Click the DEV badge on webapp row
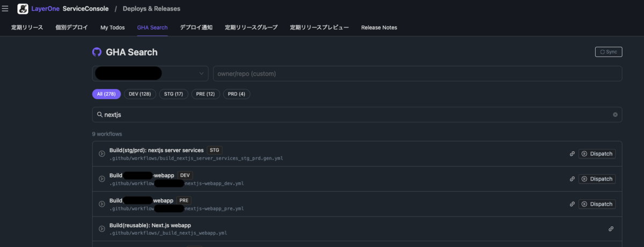This screenshot has width=644, height=247. pos(185,175)
